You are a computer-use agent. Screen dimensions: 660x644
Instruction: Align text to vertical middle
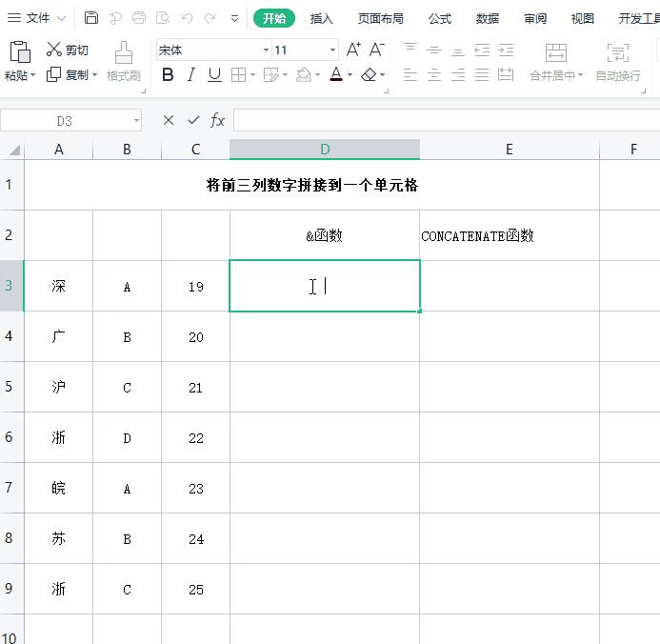[x=434, y=50]
